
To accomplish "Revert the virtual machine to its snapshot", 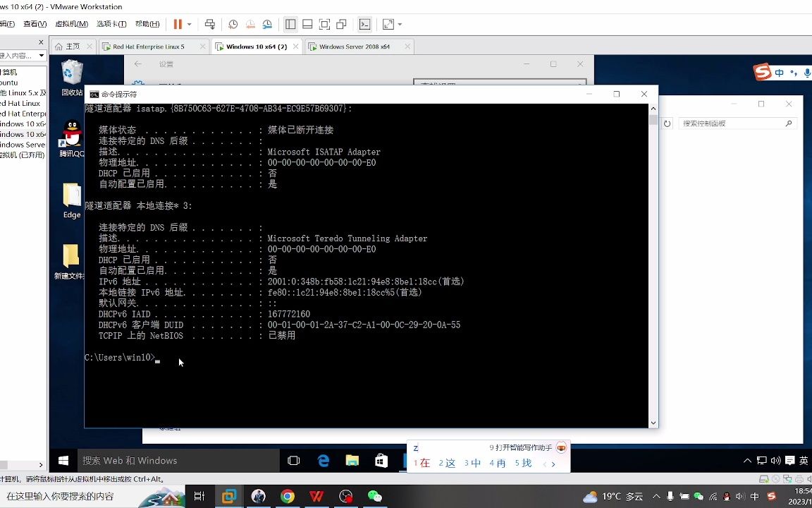I will 250,24.
